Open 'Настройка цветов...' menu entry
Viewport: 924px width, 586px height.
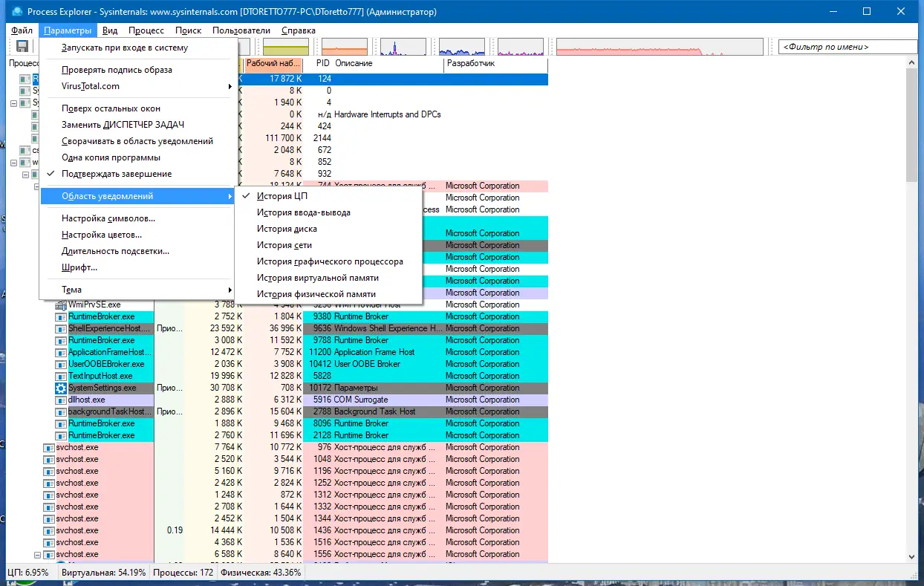[139, 235]
